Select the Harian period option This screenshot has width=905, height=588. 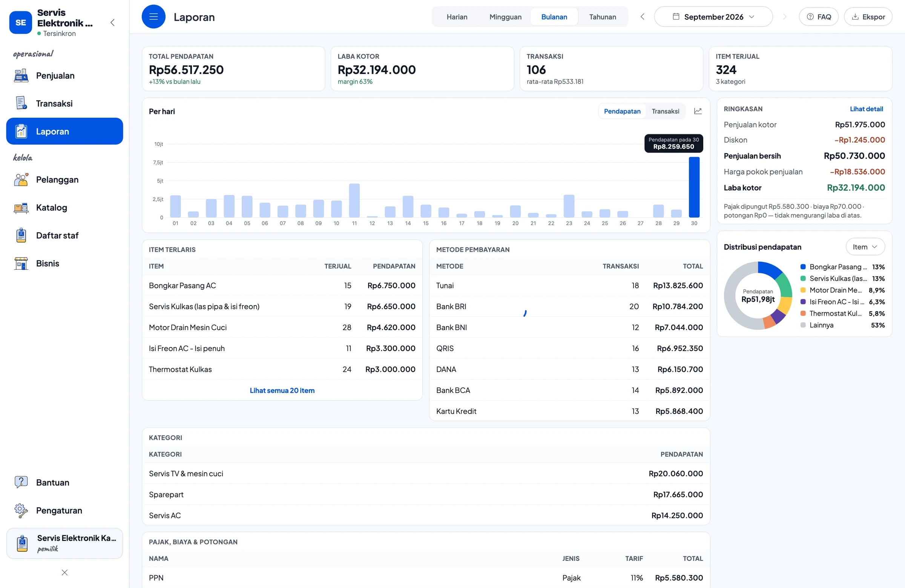pos(457,17)
